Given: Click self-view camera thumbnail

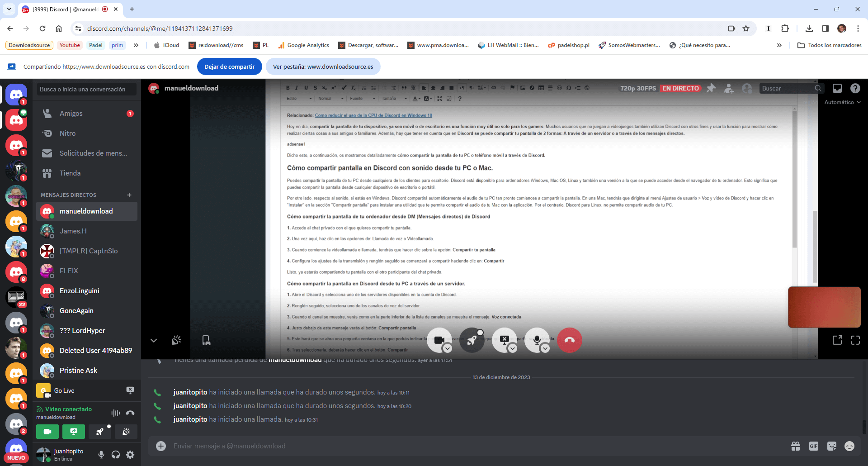Looking at the screenshot, I should [824, 307].
